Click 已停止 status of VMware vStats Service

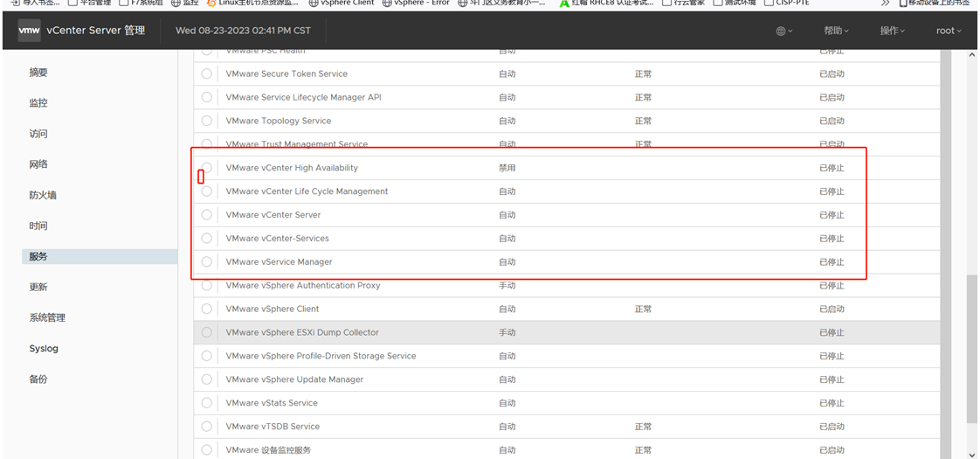click(x=832, y=403)
